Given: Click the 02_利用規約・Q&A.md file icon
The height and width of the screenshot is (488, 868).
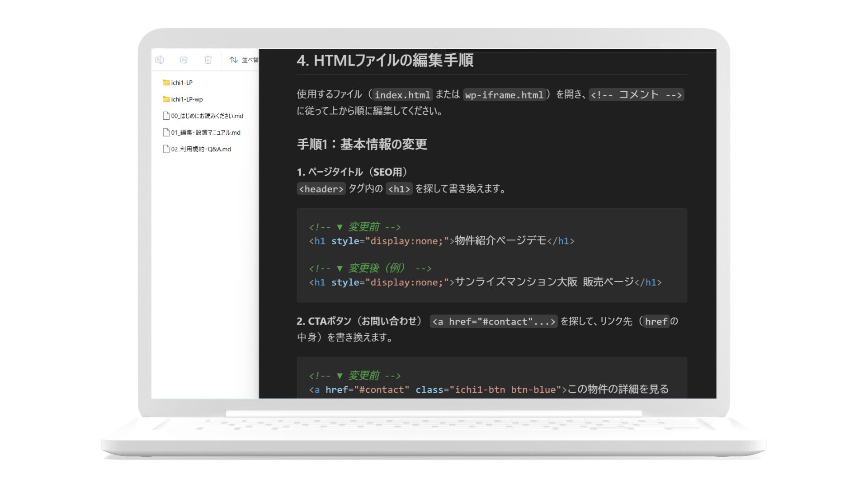Looking at the screenshot, I should 166,149.
